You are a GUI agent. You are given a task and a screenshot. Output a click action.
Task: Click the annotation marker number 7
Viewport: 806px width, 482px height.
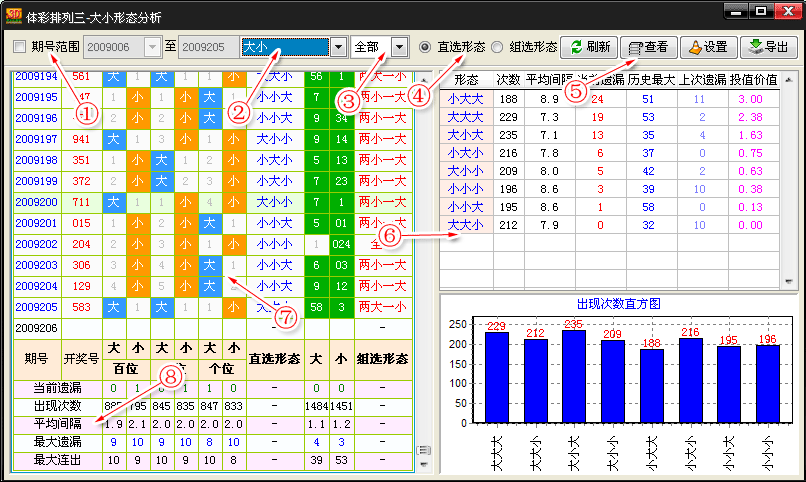coord(286,317)
